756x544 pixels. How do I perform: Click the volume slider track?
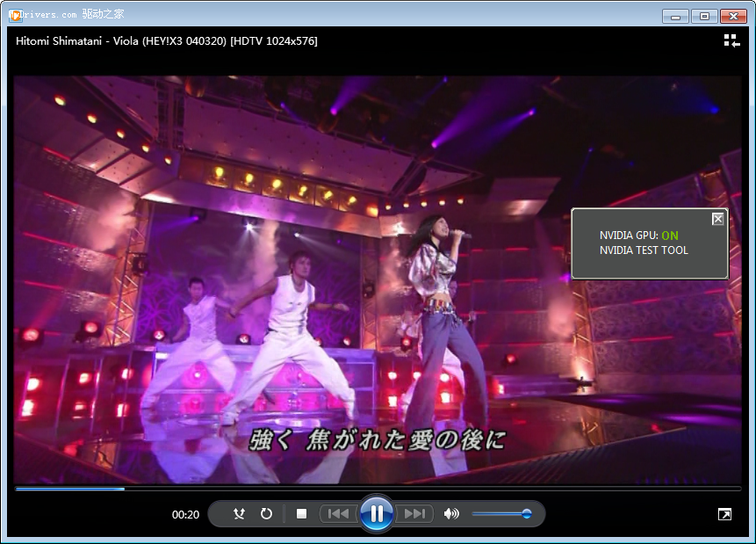501,513
